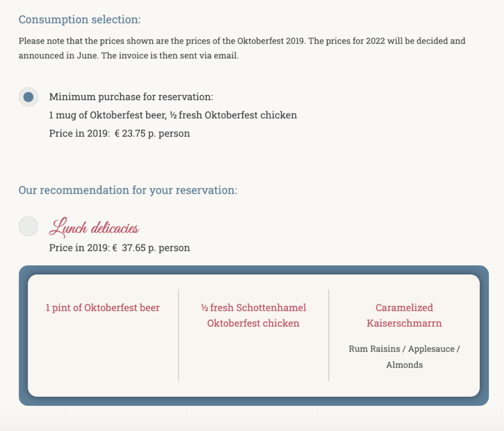This screenshot has width=504, height=431.
Task: Click the divider between chicken and Kaiserschmarrn columns
Action: coord(329,335)
